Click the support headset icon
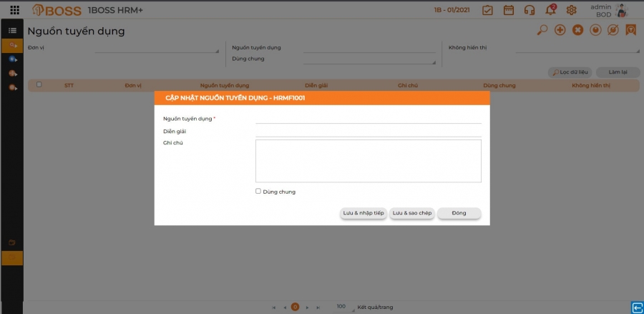This screenshot has width=644, height=314. [530, 10]
